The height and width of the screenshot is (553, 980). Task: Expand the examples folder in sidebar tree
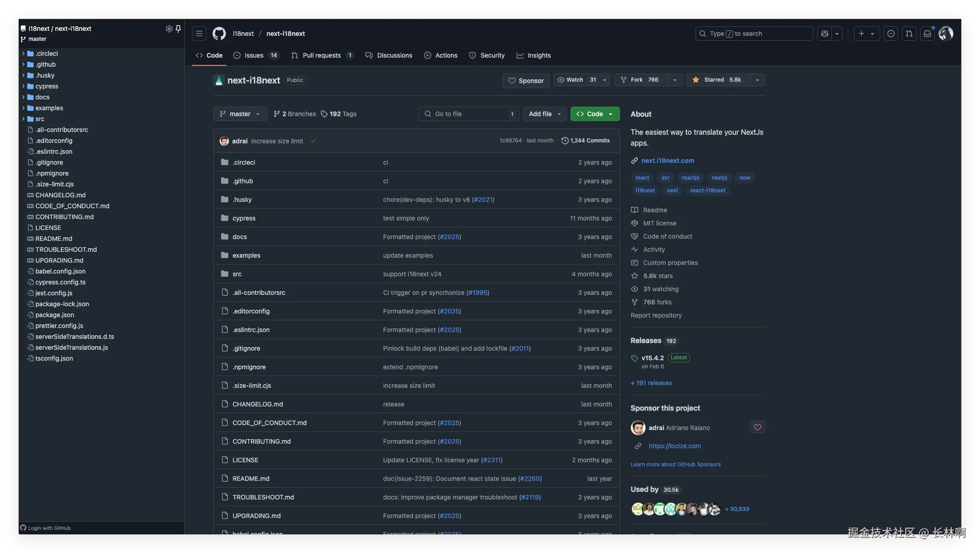[23, 108]
